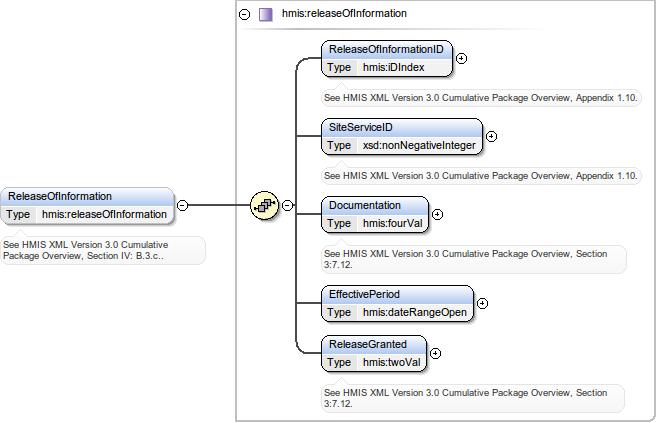Open the hmis:dateRangeOpen type reference

point(414,312)
